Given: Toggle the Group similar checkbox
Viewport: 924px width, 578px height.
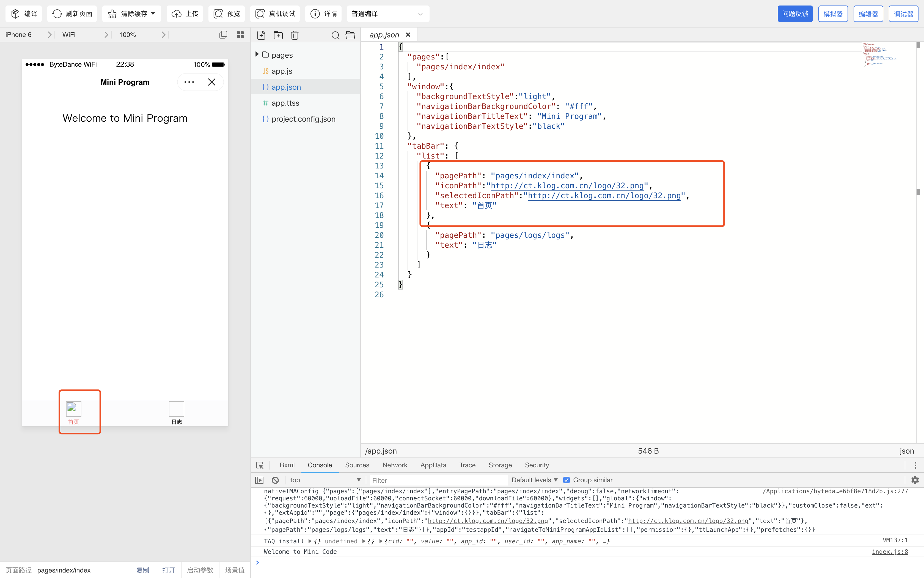Looking at the screenshot, I should pyautogui.click(x=566, y=480).
